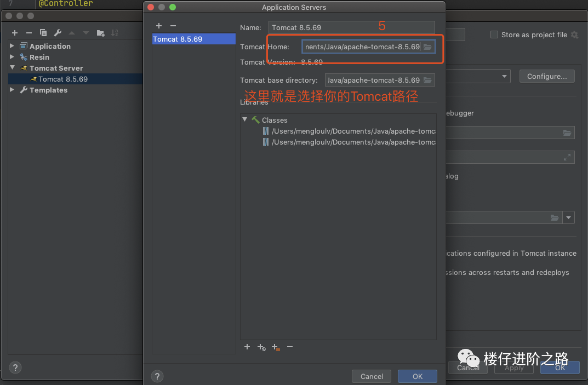Select Tomcat Server node
Viewport: 588px width, 385px height.
(56, 68)
